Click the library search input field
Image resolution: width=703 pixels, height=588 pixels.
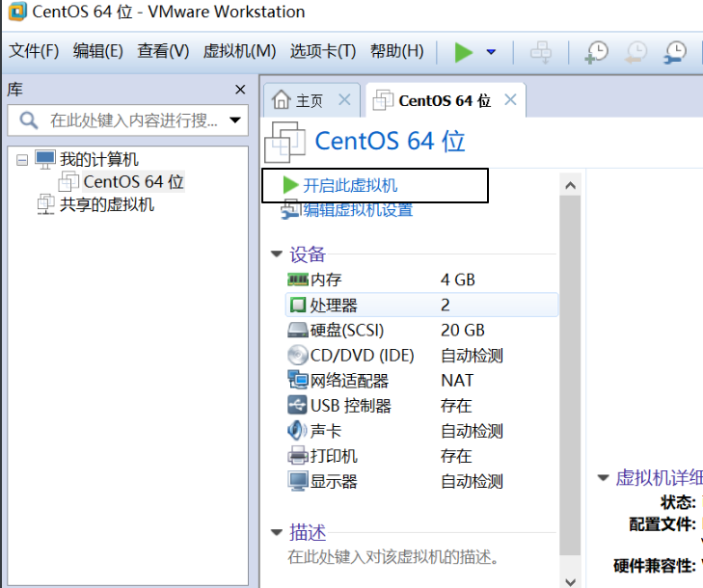pyautogui.click(x=125, y=120)
